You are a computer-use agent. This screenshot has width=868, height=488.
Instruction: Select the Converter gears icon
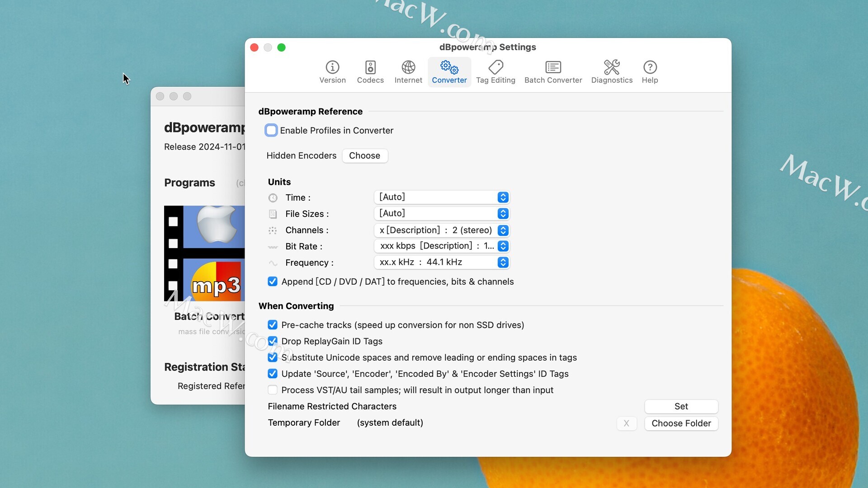[x=449, y=67]
